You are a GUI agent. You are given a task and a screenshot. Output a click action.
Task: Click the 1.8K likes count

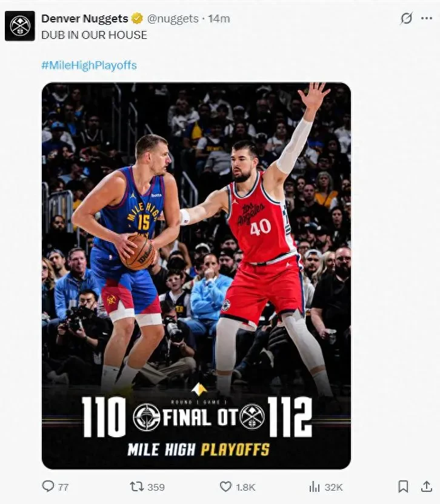(x=245, y=487)
